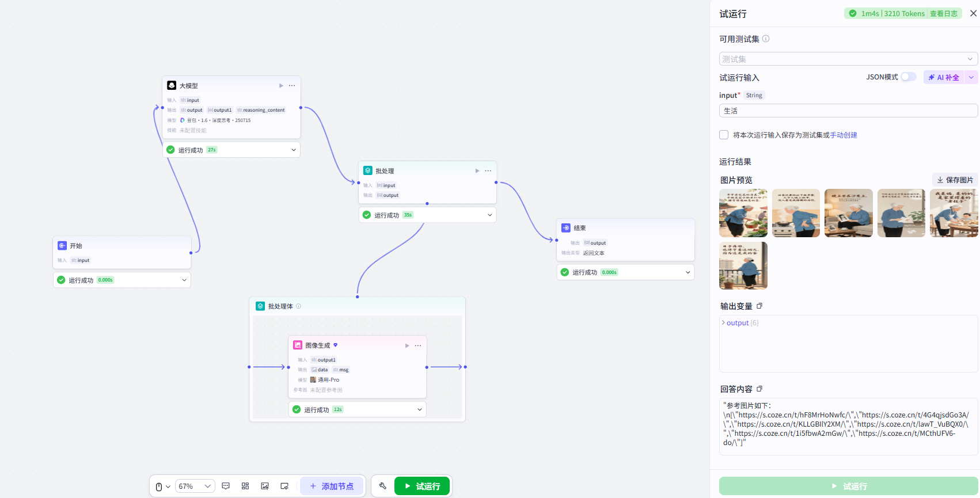
Task: Click the grid layout icon in the toolbar
Action: click(x=245, y=486)
